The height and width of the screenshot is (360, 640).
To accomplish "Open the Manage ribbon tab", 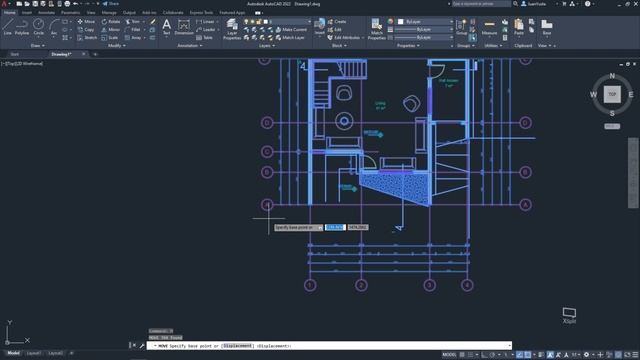I will pos(109,13).
